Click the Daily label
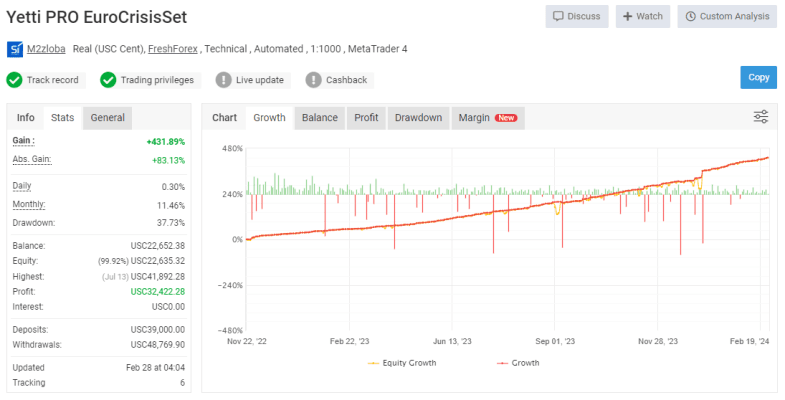This screenshot has width=785, height=400. (22, 186)
